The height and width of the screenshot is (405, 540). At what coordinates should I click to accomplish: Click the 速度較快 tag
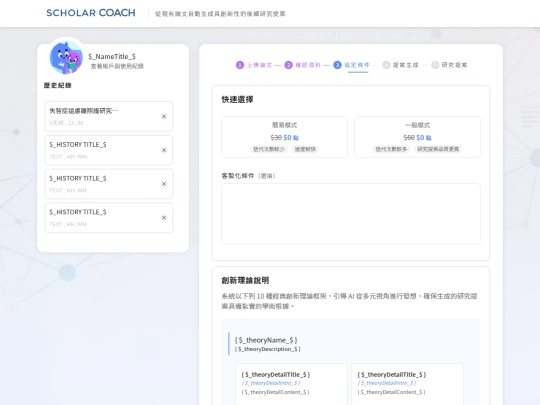coord(305,149)
